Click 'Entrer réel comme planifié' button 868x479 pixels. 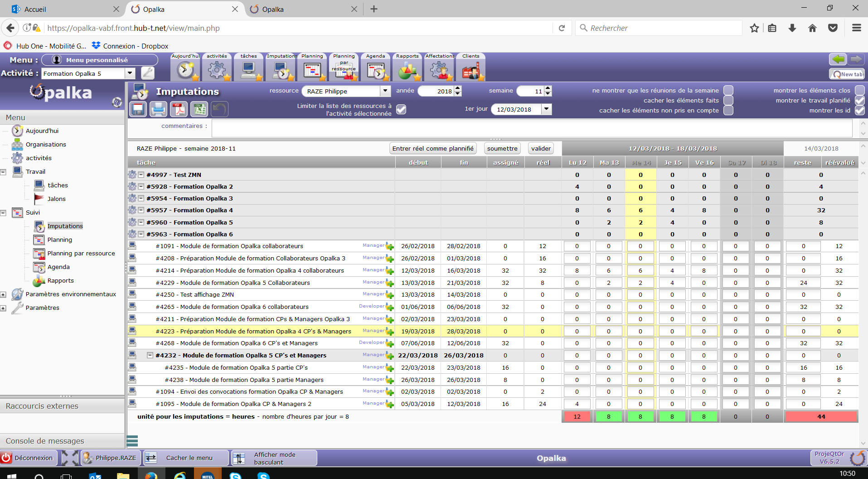(x=432, y=148)
